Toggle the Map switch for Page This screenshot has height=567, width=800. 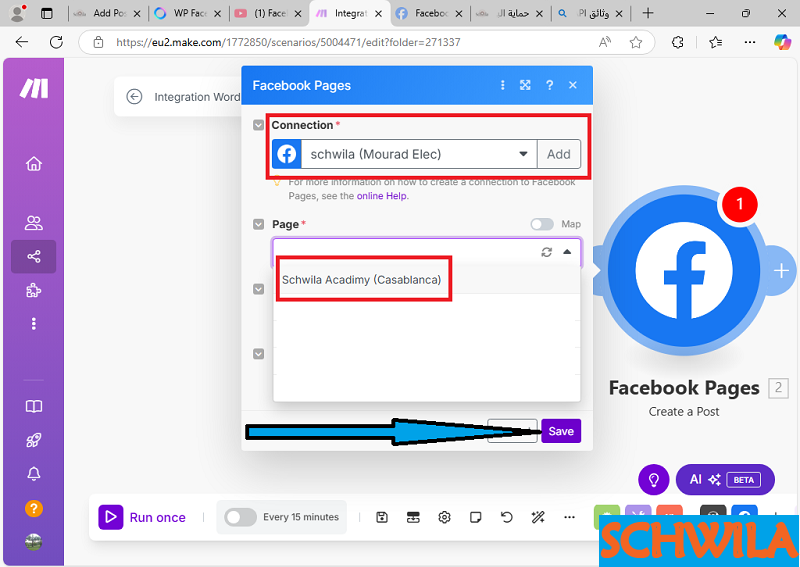pyautogui.click(x=542, y=224)
